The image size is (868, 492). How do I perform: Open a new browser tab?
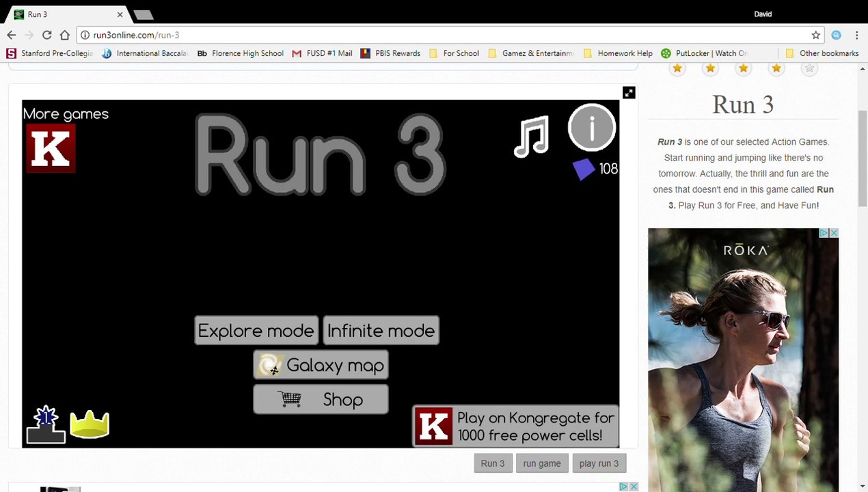143,14
